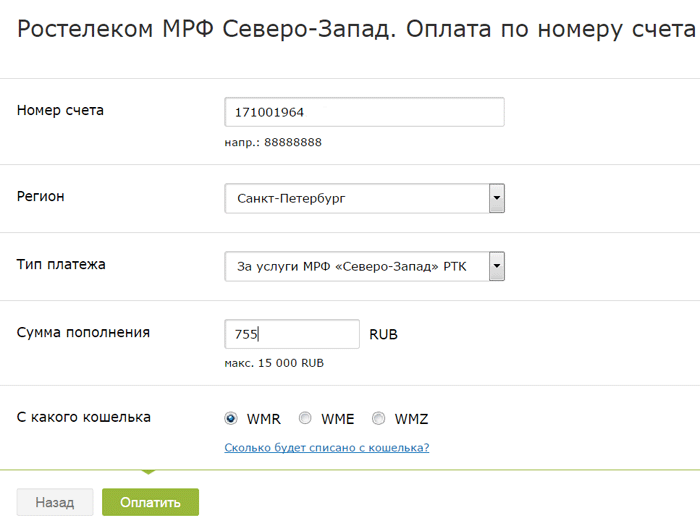700x526 pixels.
Task: Open the Регион dropdown arrow
Action: [x=496, y=198]
